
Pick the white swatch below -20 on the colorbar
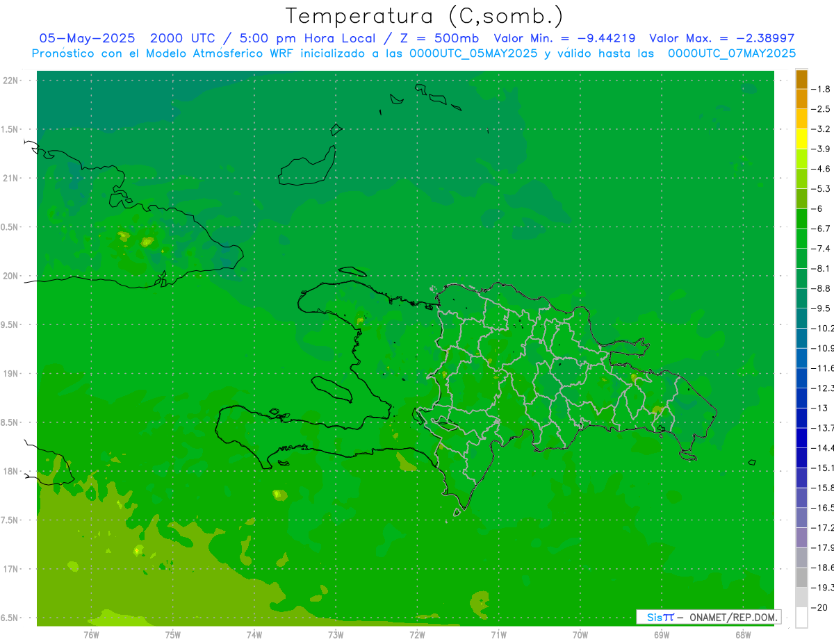[801, 618]
